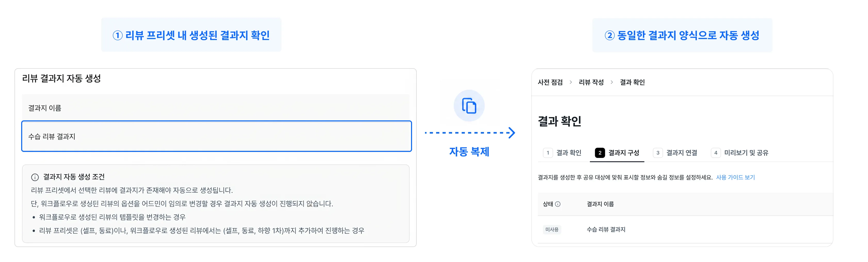Click the dotted arrow head
Image resolution: width=868 pixels, height=262 pixels.
tap(511, 133)
